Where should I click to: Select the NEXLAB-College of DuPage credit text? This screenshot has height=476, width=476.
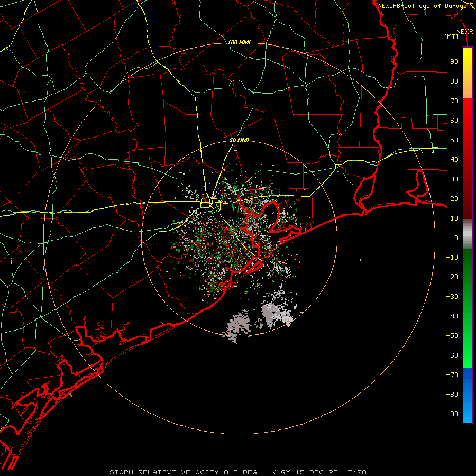423,6
